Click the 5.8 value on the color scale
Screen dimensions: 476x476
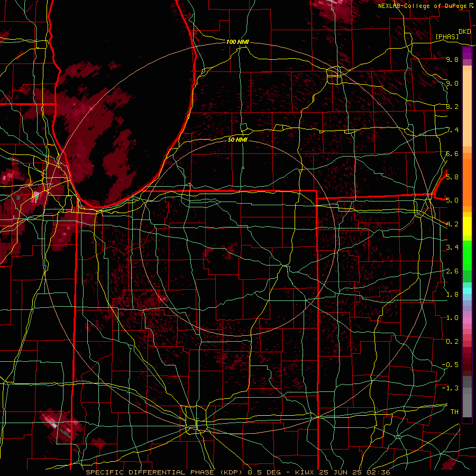pyautogui.click(x=452, y=177)
